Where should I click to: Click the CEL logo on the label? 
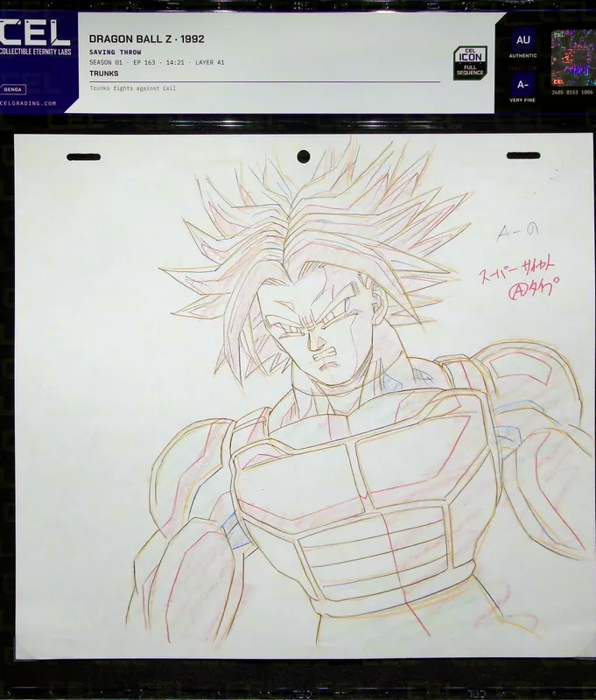click(x=35, y=33)
